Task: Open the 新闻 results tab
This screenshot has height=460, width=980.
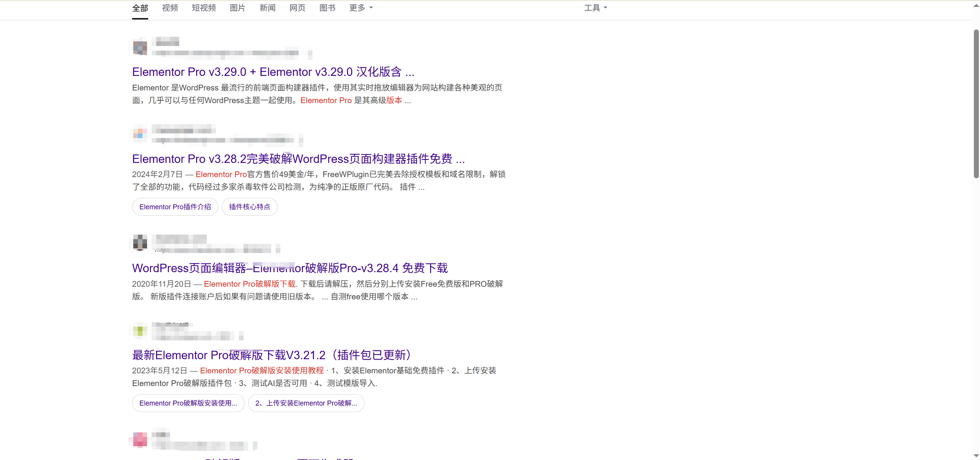Action: tap(267, 8)
